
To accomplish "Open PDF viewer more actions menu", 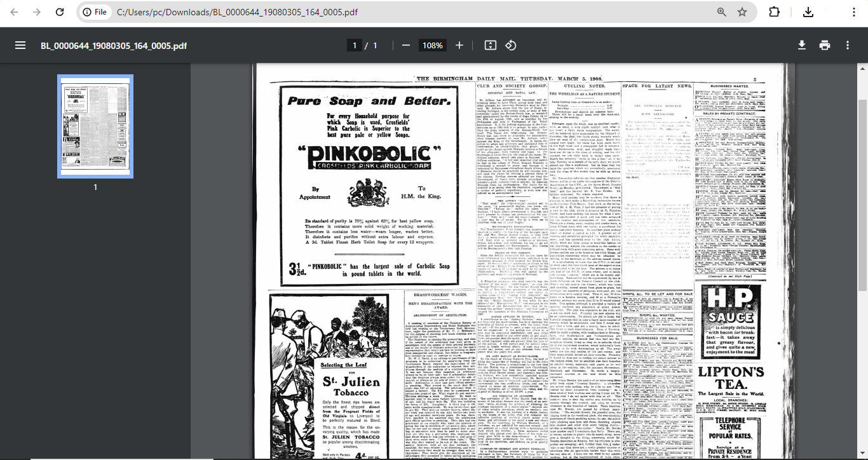I will coord(848,45).
